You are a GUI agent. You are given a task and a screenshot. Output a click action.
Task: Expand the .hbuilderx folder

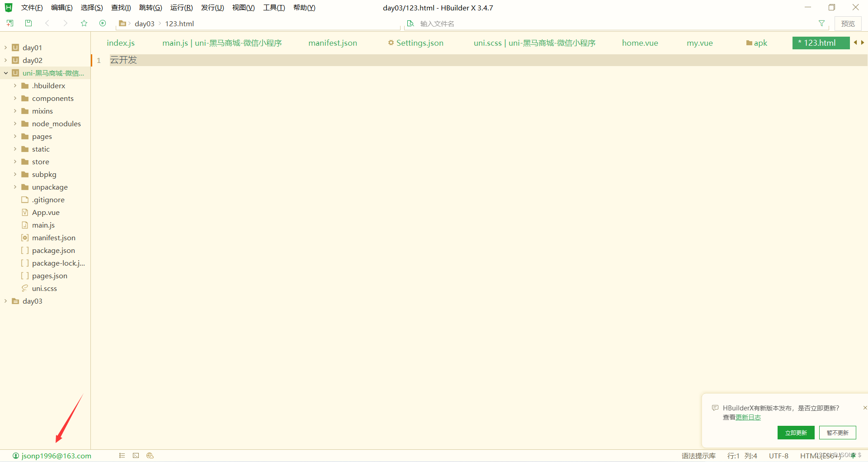[x=15, y=86]
